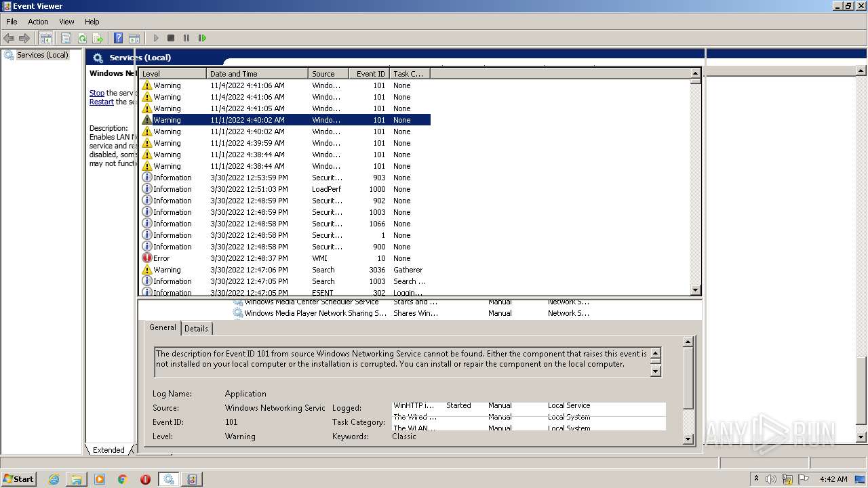Switch to the General tab
The image size is (868, 488).
pos(163,327)
